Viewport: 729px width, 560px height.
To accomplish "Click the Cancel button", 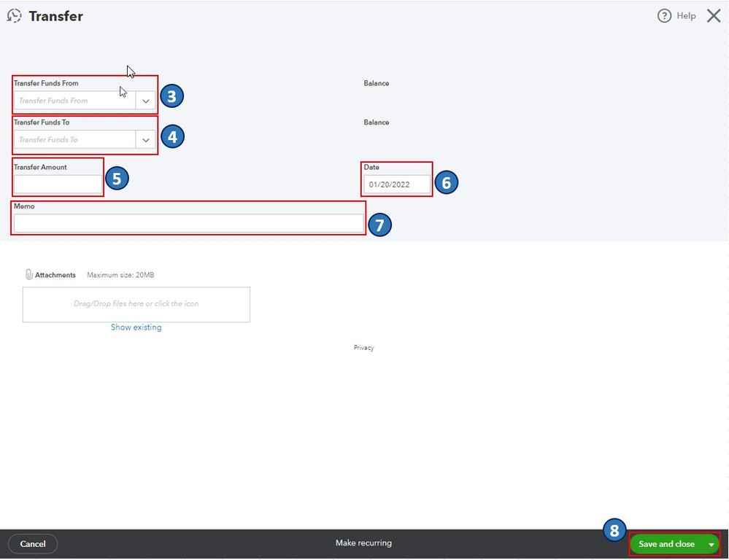I will tap(33, 544).
